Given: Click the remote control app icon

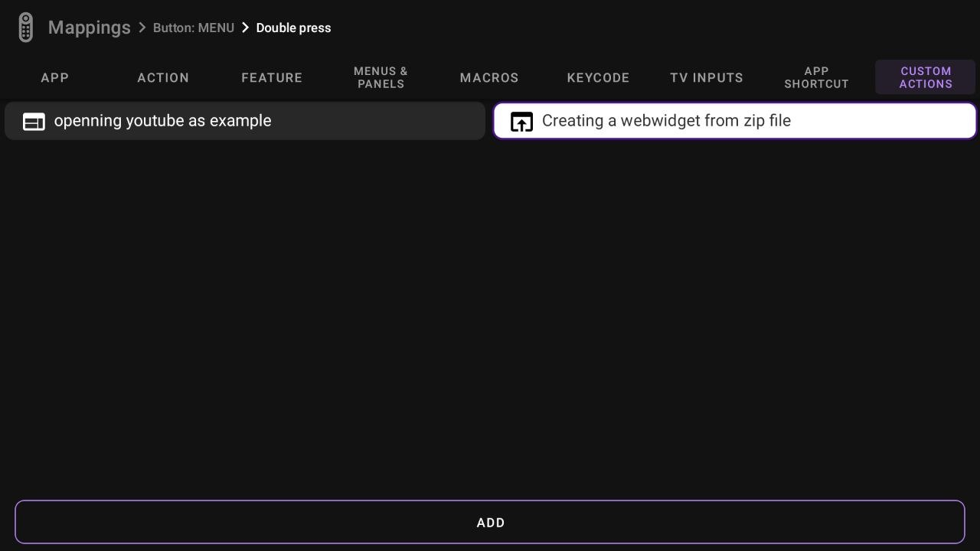Looking at the screenshot, I should (25, 28).
